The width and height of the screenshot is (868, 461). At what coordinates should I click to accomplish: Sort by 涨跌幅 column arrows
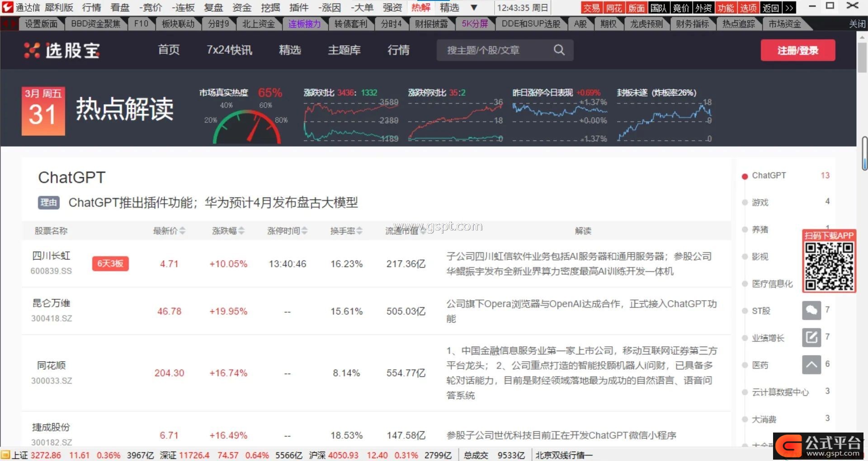(x=241, y=231)
